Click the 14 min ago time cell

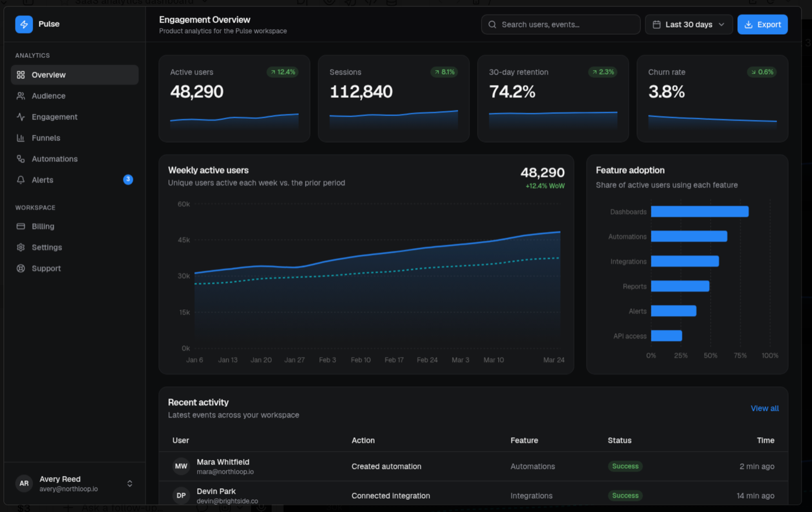[755, 496]
